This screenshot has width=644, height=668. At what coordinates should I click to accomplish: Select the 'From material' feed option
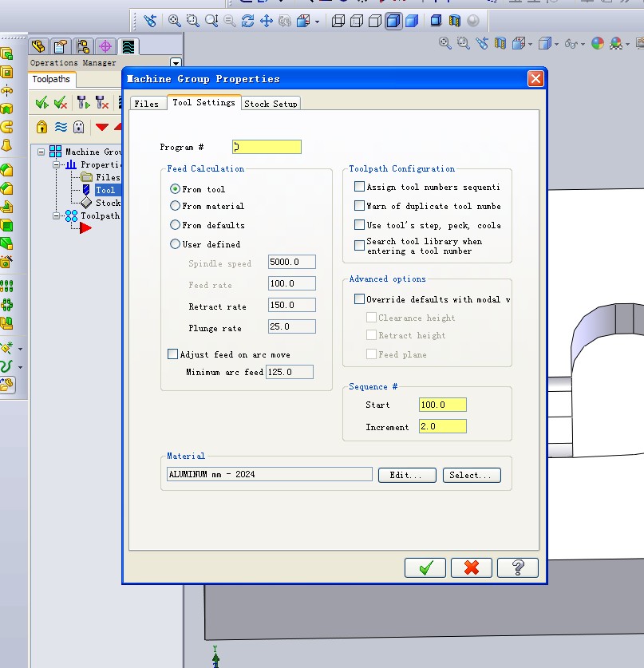pos(176,207)
